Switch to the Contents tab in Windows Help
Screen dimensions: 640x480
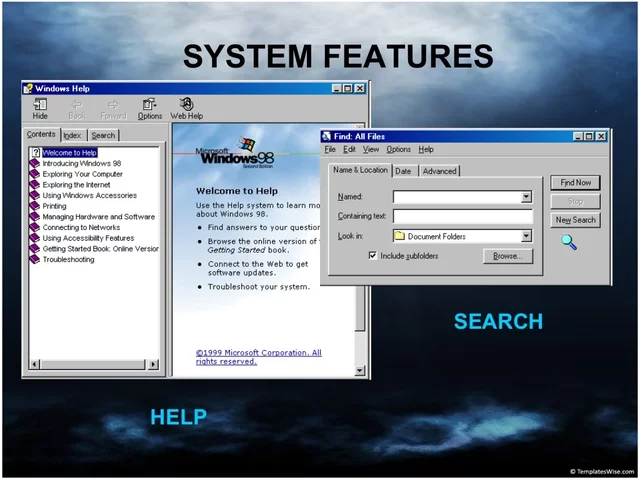[41, 134]
